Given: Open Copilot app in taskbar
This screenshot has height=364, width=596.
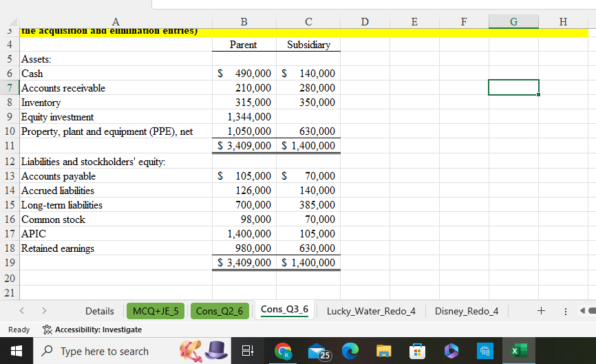Looking at the screenshot, I should click(x=451, y=351).
